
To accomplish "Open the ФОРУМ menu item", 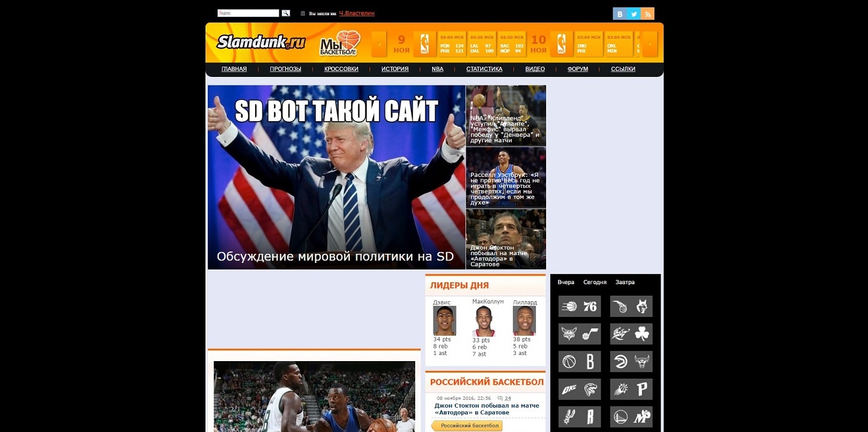I will [578, 69].
